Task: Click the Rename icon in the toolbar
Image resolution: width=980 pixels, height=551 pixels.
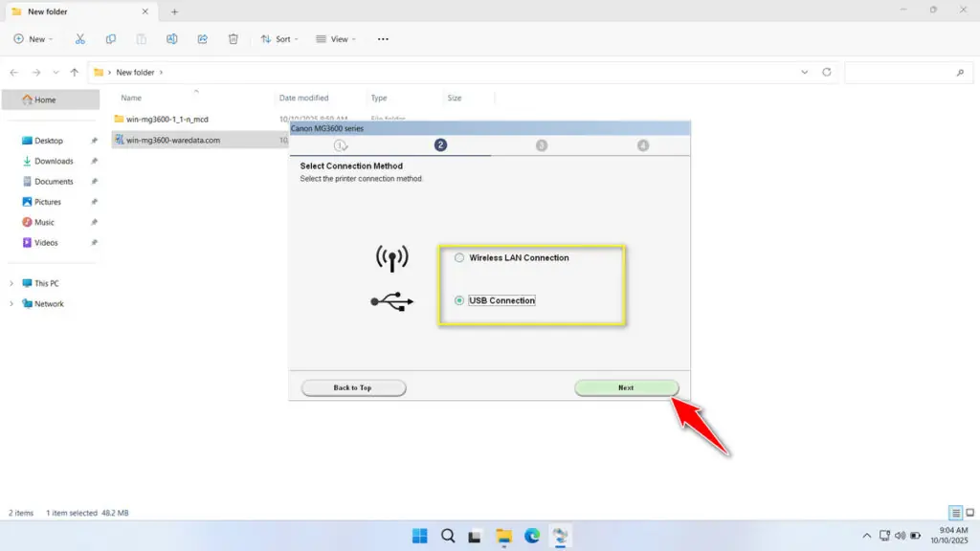Action: click(x=171, y=38)
